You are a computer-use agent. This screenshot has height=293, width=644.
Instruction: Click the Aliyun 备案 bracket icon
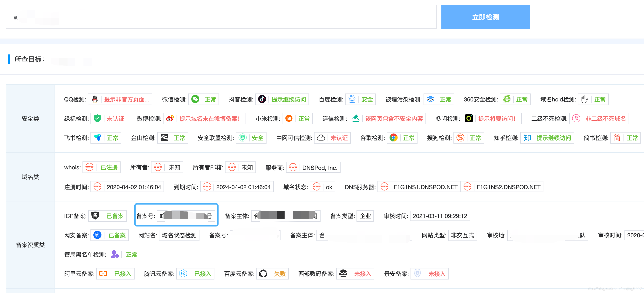point(103,273)
